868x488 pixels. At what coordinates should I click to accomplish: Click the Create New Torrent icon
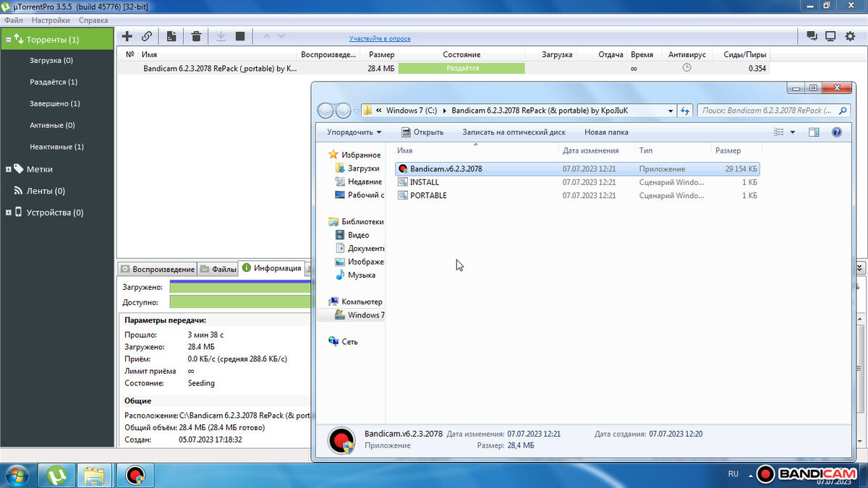coord(171,36)
